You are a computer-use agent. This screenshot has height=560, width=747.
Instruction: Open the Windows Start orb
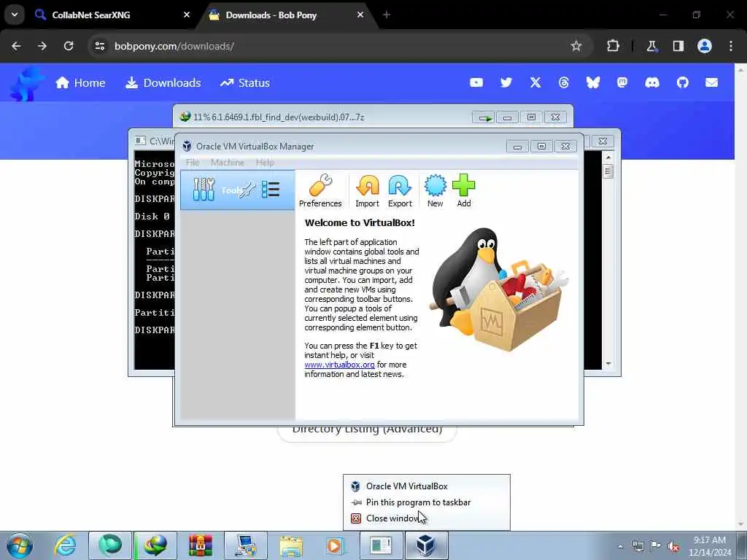[x=20, y=545]
